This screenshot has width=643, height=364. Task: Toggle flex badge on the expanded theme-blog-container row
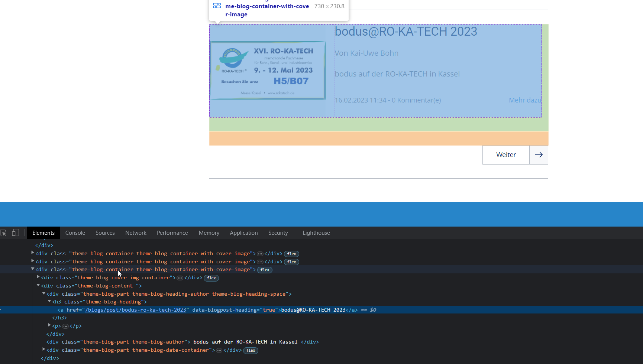265,270
